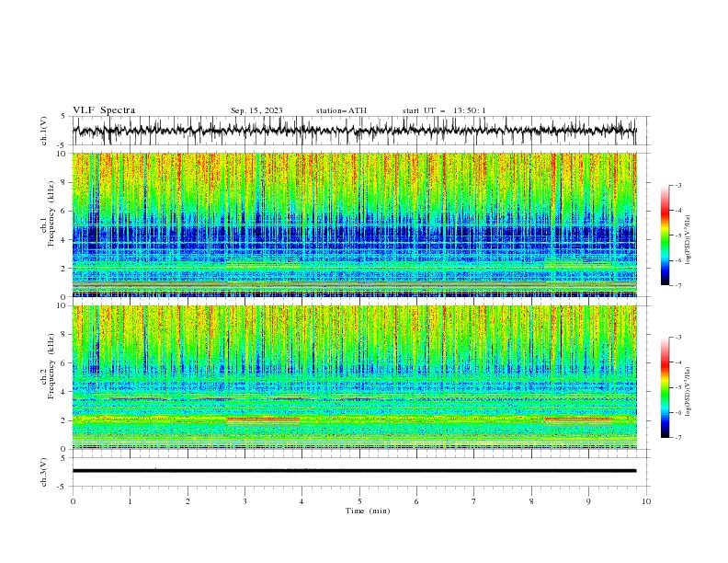Screen dimensions: 728x563
Task: Click time axis tick label "7"
Action: point(474,501)
